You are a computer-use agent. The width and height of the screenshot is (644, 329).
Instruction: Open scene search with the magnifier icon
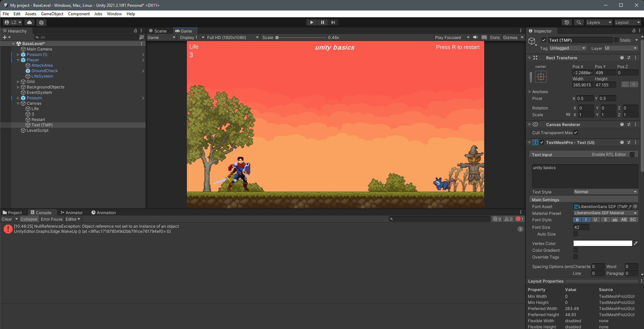(579, 22)
